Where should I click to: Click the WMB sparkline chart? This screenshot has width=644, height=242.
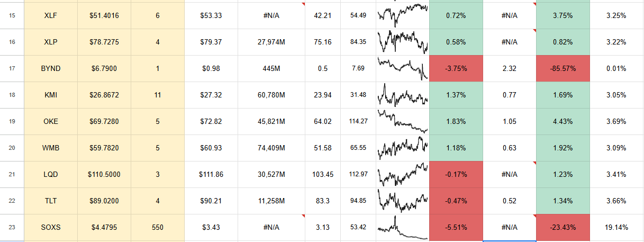tap(403, 148)
